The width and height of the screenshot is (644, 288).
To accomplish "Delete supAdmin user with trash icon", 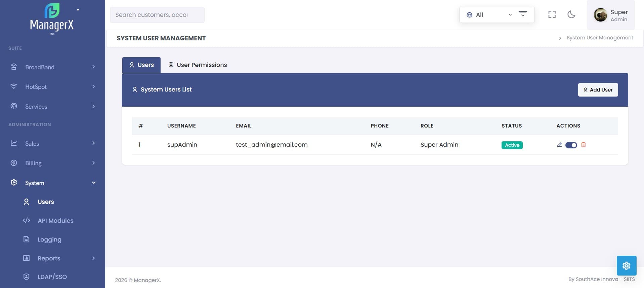I will (584, 145).
